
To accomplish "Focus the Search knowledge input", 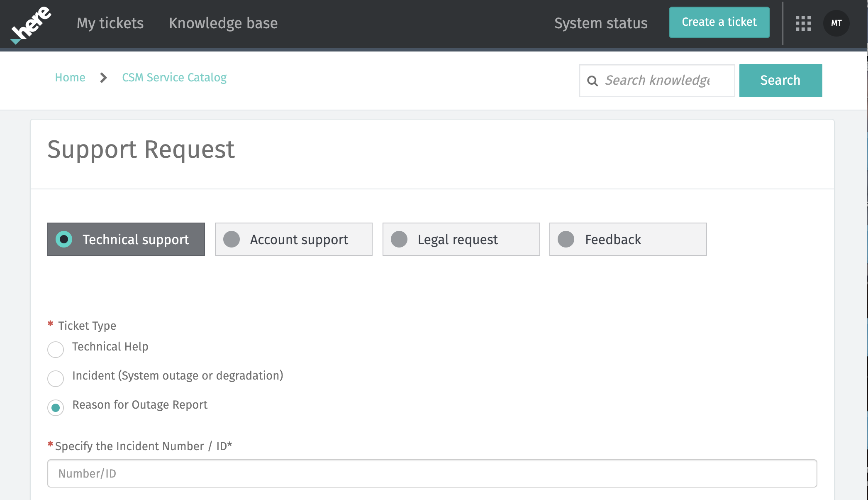I will pos(657,81).
